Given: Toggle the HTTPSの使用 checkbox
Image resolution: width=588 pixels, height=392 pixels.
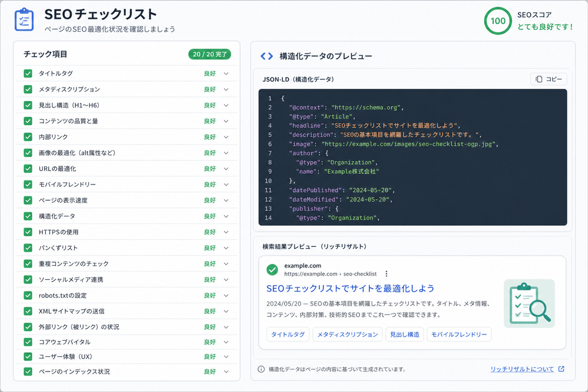Looking at the screenshot, I should click(x=28, y=232).
